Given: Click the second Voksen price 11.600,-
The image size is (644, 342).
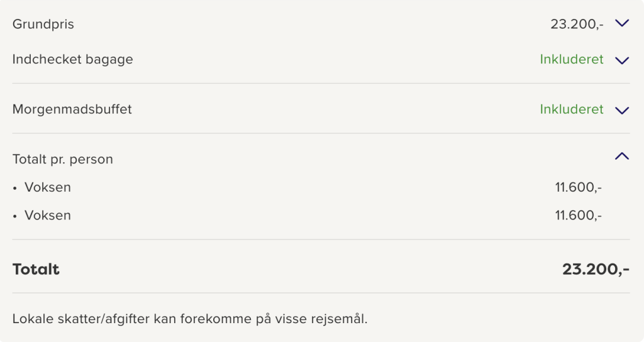Looking at the screenshot, I should 579,215.
